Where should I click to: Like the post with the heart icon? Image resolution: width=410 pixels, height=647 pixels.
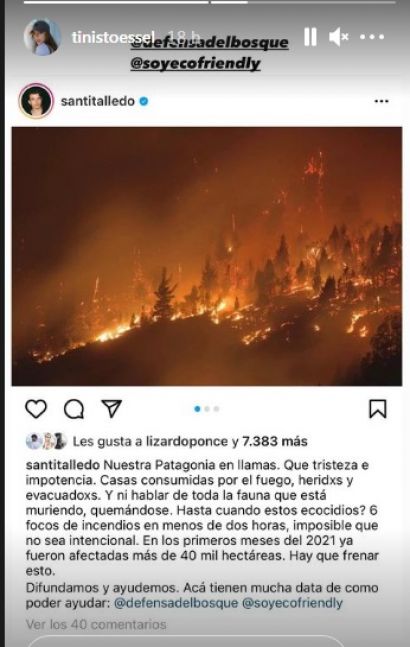click(36, 409)
